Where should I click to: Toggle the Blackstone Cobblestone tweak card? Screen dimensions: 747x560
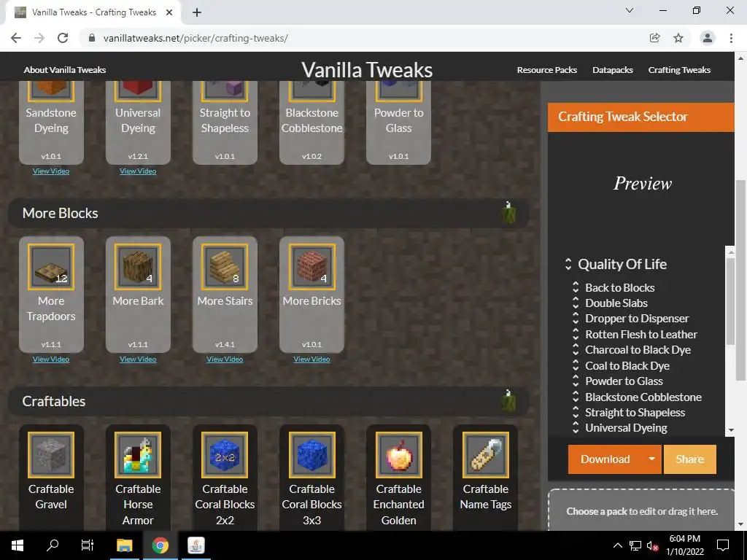311,122
